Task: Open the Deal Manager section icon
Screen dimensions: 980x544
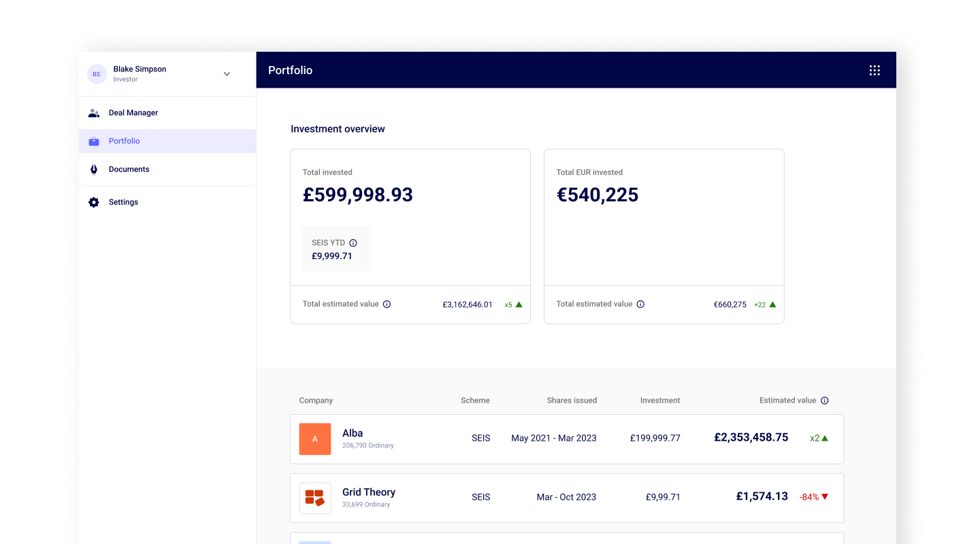Action: 93,113
